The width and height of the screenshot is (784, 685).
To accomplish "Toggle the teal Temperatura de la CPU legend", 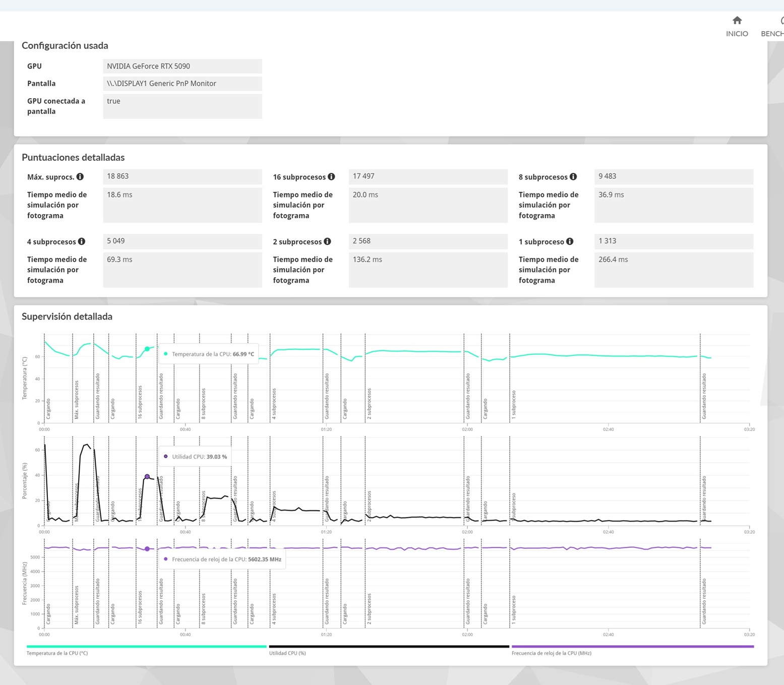I will coord(146,647).
